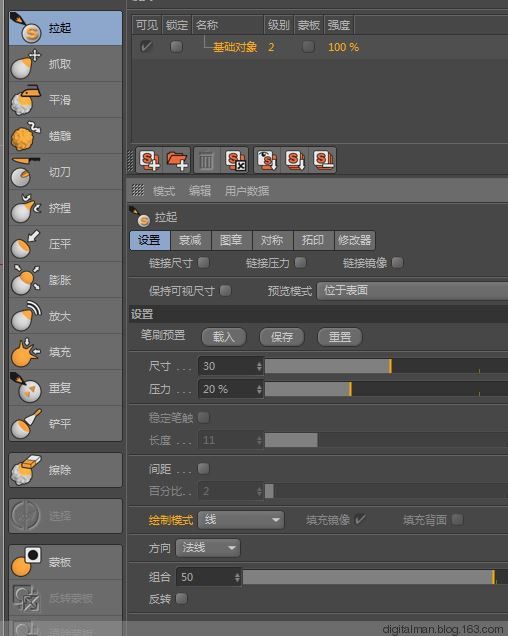Switch to the 对称 tab

273,240
